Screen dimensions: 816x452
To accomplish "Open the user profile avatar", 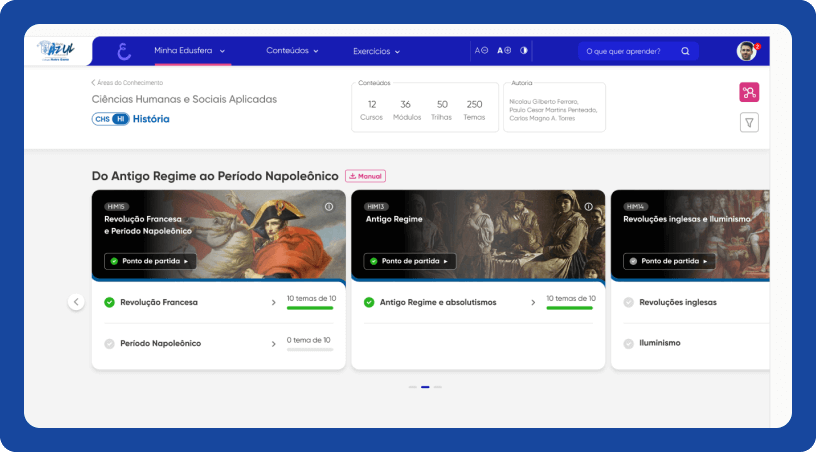I will coord(746,51).
